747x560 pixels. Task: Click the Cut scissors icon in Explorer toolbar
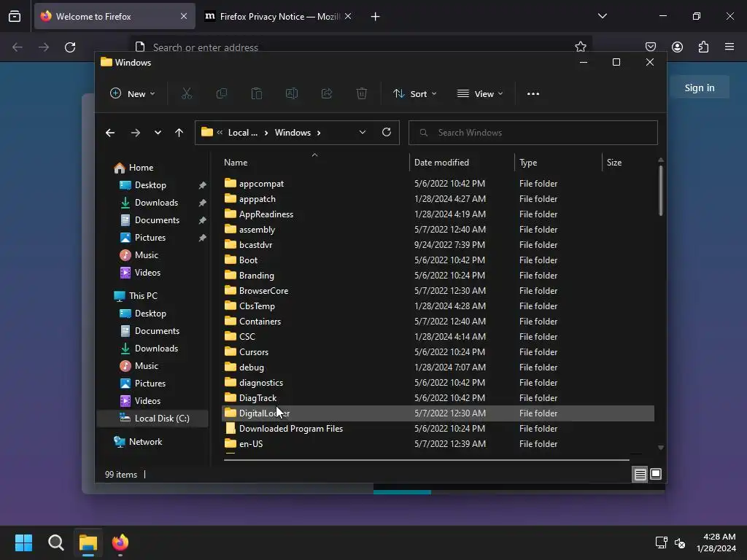(x=186, y=94)
